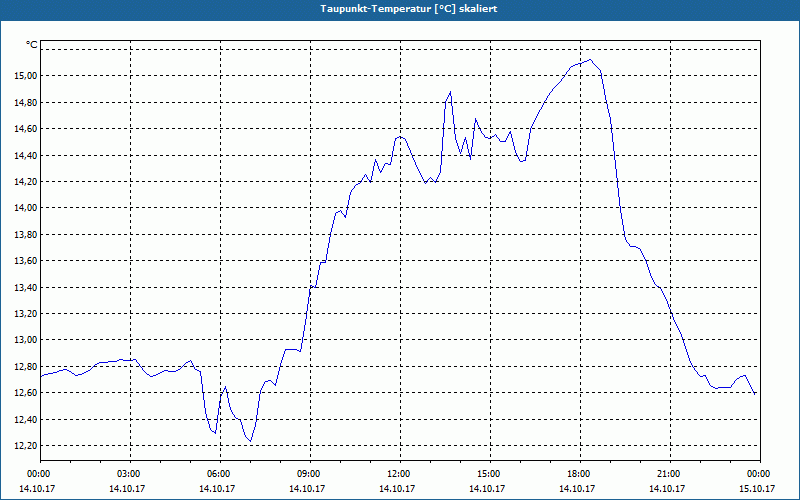Select the 14,80 y-axis label
The height and width of the screenshot is (500, 800).
(26, 103)
